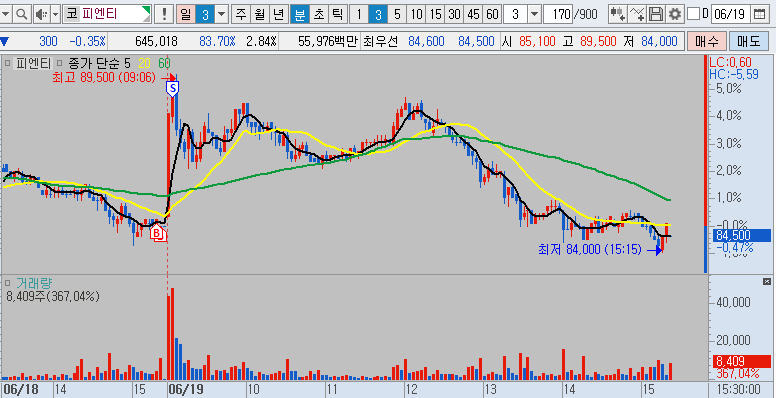The width and height of the screenshot is (776, 398).
Task: Toggle the 종가 단순 moving average legend box
Action: [x=59, y=63]
